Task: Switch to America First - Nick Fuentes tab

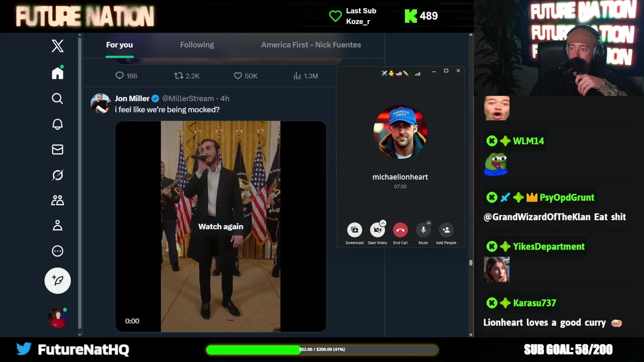Action: tap(311, 45)
